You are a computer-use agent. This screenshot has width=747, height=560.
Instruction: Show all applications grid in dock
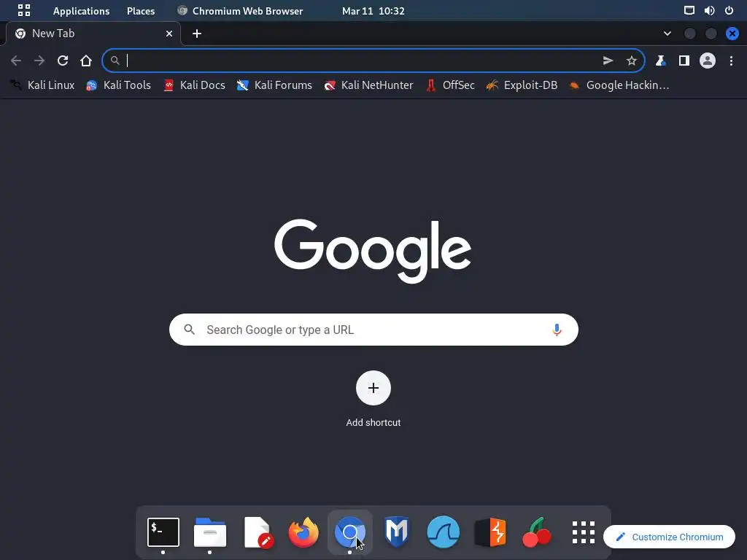(x=584, y=532)
